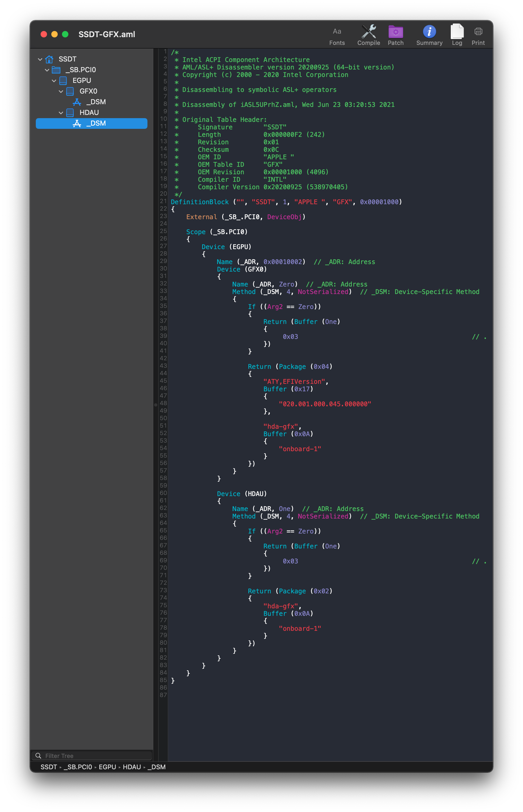Viewport: 523px width, 812px height.
Task: Select the selected _DSM under HDAU
Action: click(96, 123)
